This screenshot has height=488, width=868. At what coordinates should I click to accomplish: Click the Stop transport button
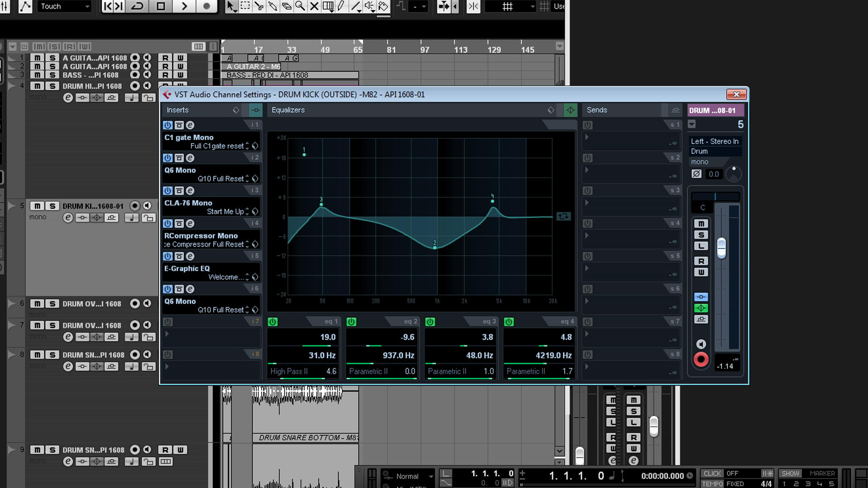[x=160, y=6]
